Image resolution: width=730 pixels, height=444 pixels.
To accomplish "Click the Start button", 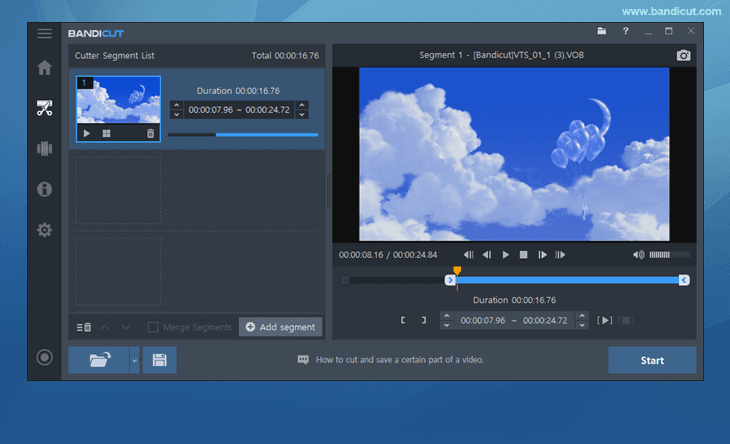I will coord(652,360).
